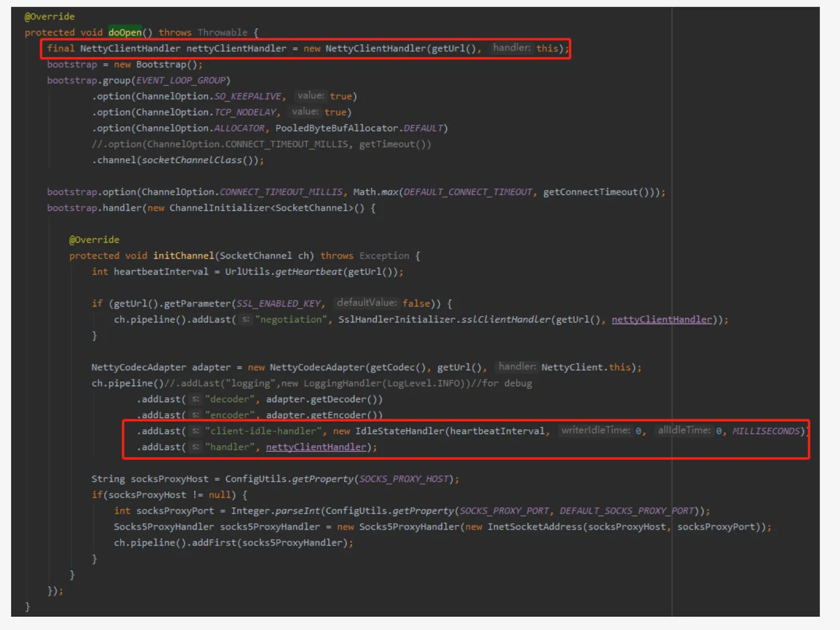Click the writerIdleTime: parameter hint
This screenshot has width=840, height=630.
point(596,430)
